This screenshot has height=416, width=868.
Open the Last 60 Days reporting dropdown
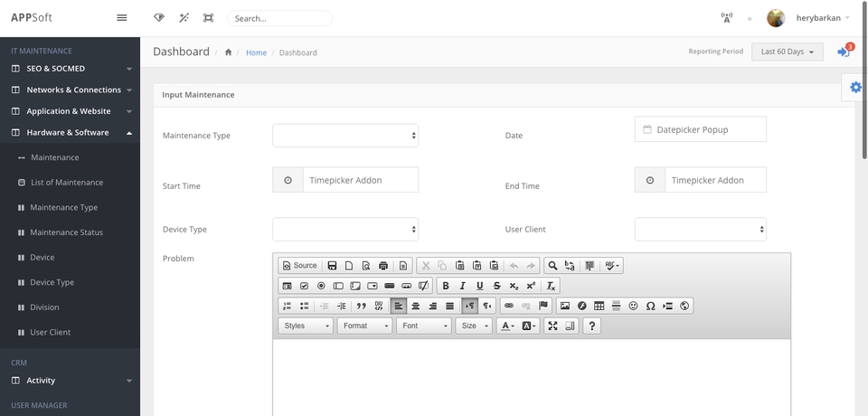tap(788, 52)
